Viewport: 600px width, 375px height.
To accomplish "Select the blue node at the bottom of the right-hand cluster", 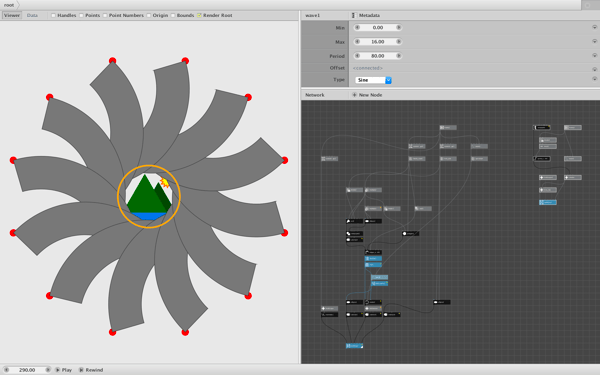I will coord(548,202).
